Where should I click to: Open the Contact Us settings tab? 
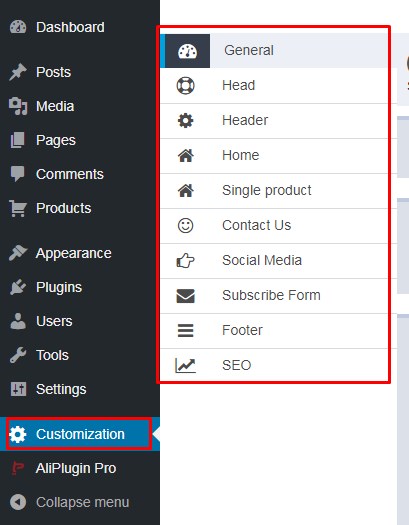[274, 225]
